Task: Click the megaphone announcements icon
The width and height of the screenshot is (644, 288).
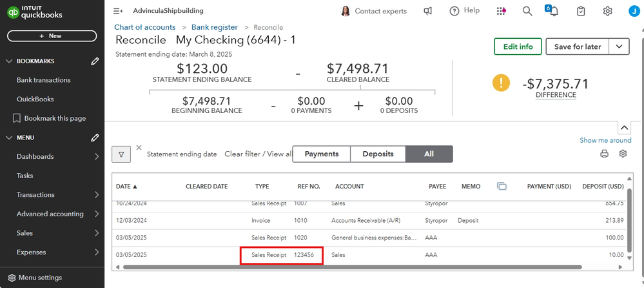Action: [x=428, y=11]
